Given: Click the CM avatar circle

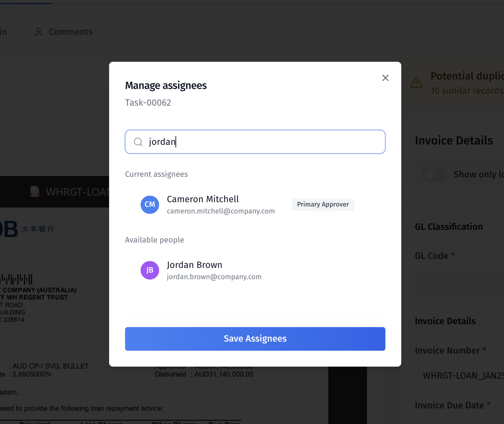Looking at the screenshot, I should click(150, 205).
